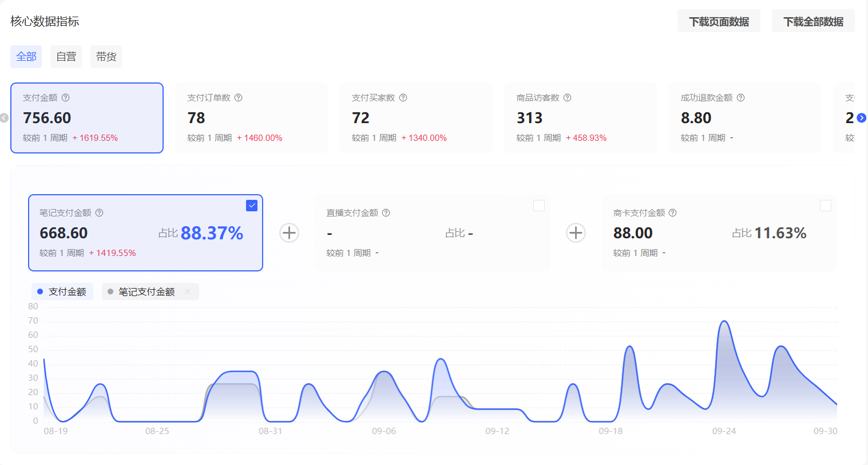
Task: Open help icon next to 支付金额
Action: (x=66, y=98)
